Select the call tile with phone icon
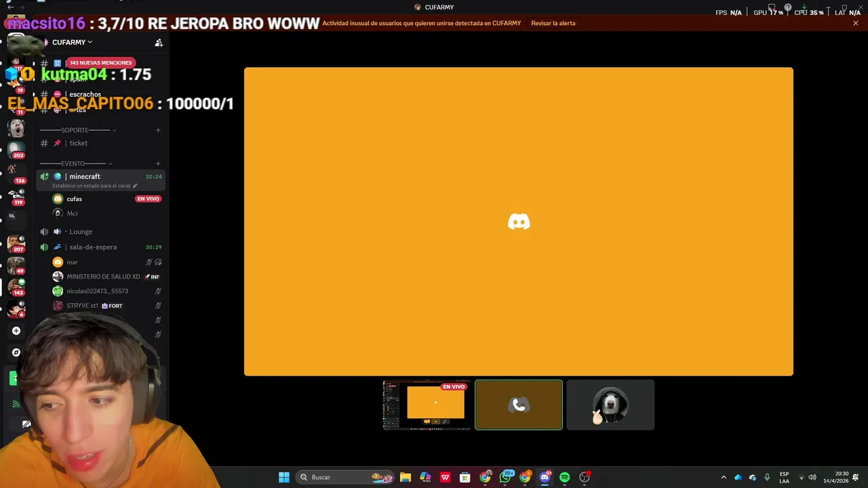Image resolution: width=868 pixels, height=488 pixels. coord(519,405)
